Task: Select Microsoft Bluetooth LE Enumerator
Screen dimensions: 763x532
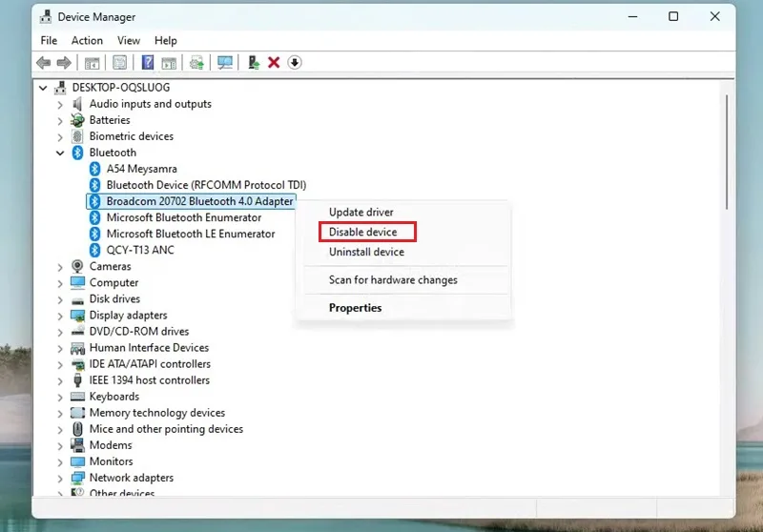Action: (x=191, y=234)
